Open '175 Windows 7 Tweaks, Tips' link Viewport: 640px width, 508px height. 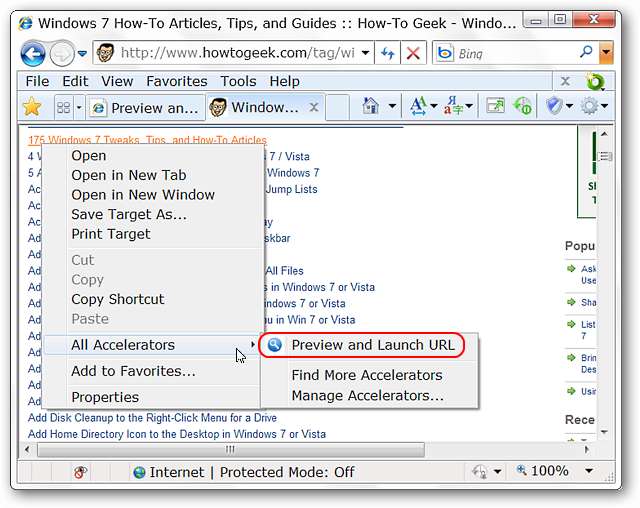147,140
